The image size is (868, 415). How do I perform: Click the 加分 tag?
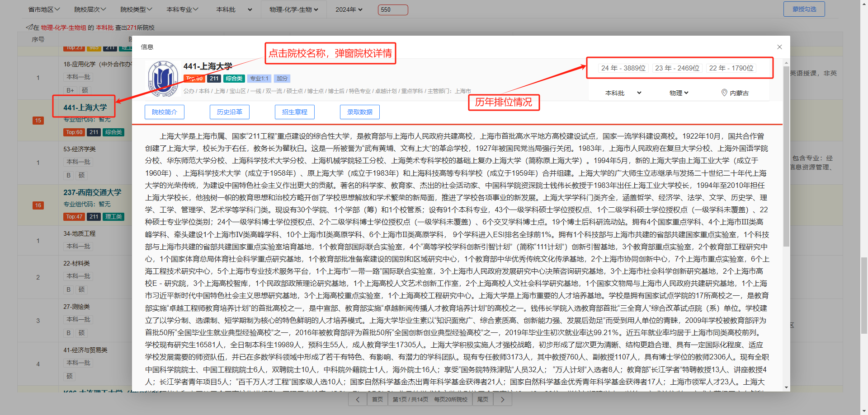tap(282, 79)
